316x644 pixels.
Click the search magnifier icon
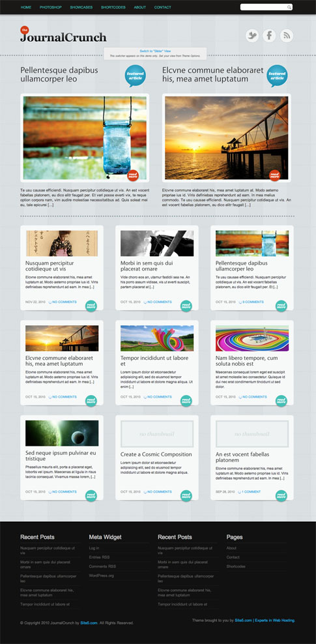(x=289, y=7)
